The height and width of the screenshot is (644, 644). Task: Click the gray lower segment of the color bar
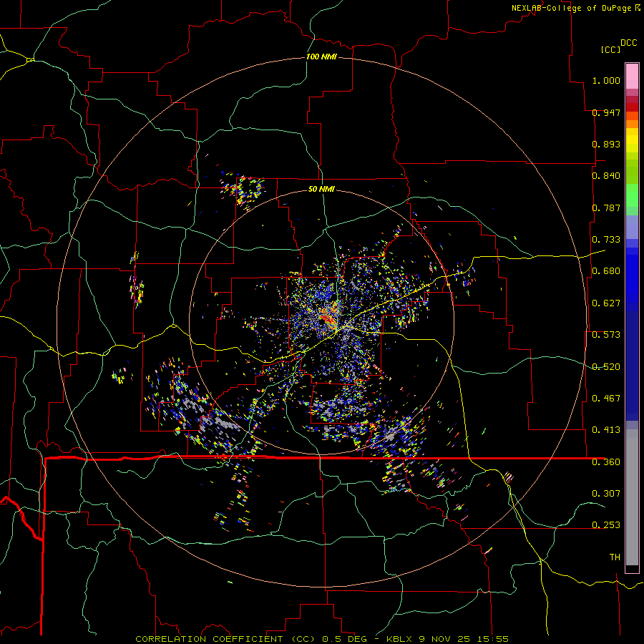click(632, 497)
